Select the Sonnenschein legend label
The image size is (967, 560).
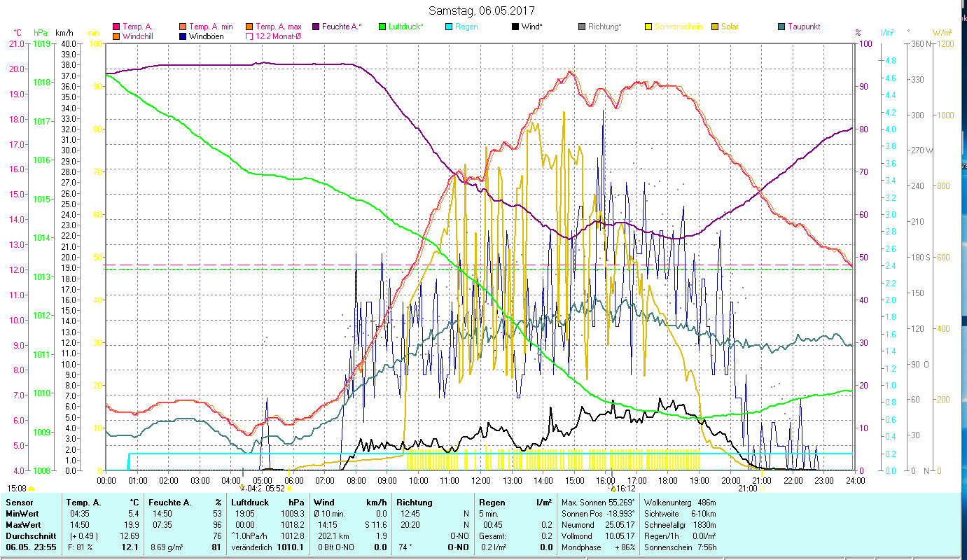[x=677, y=27]
